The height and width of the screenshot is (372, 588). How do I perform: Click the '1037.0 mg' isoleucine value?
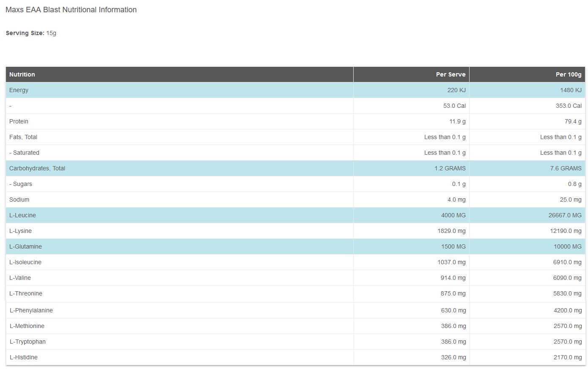click(451, 262)
